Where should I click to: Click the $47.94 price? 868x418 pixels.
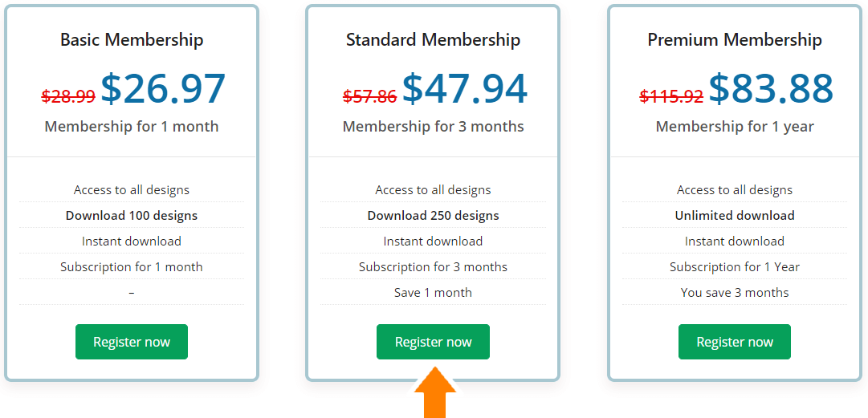[465, 88]
